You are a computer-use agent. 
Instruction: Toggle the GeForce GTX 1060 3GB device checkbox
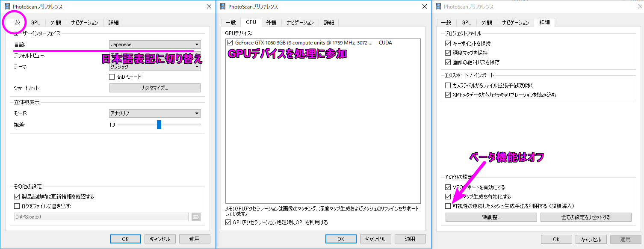point(230,43)
